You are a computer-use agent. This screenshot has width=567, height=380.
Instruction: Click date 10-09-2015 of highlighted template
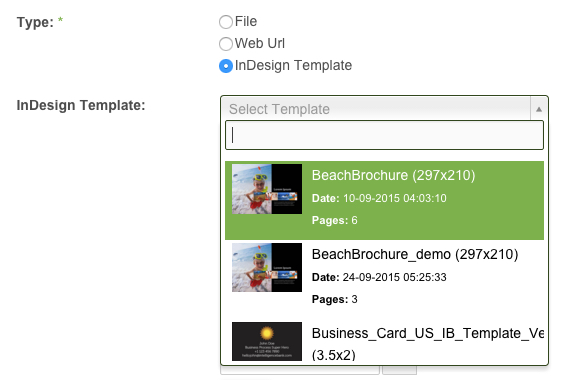point(379,198)
